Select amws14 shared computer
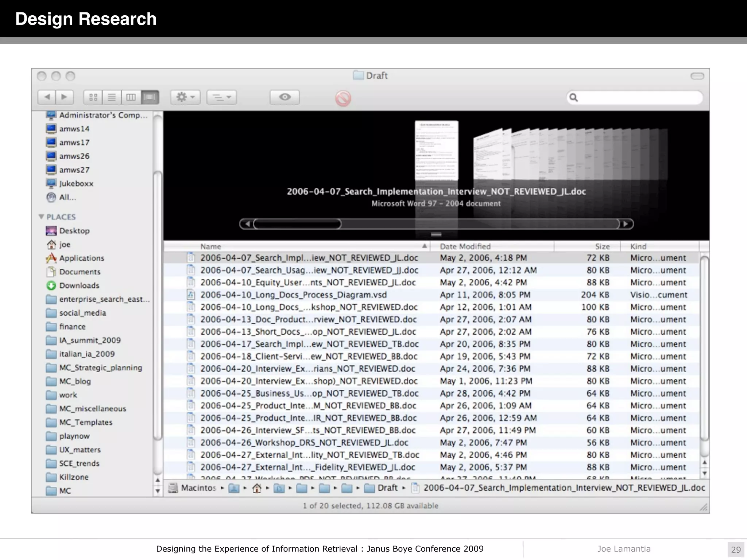Image resolution: width=747 pixels, height=560 pixels. pos(68,129)
